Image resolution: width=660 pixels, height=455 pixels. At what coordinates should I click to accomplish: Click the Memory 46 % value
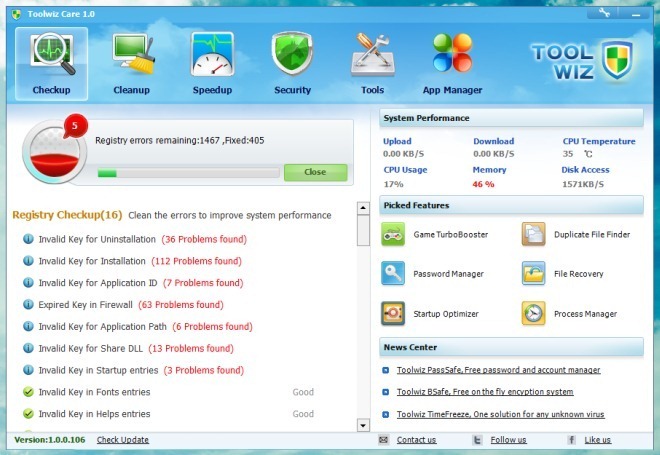point(483,184)
